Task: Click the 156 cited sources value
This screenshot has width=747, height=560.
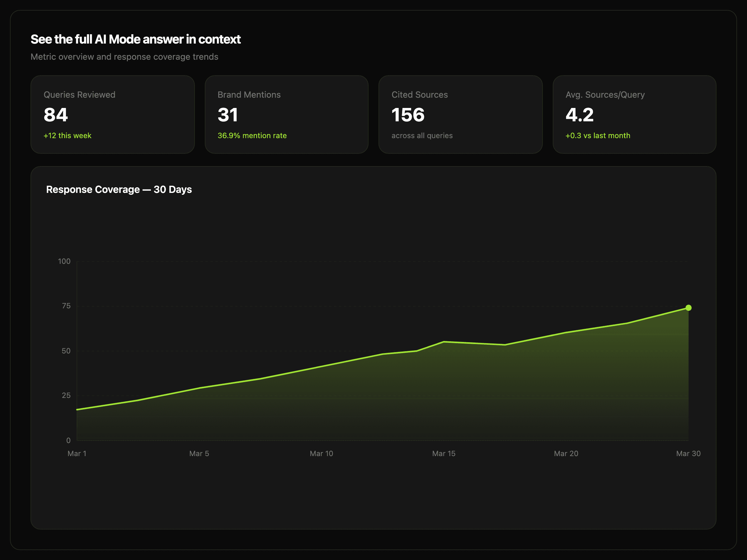Action: tap(408, 115)
